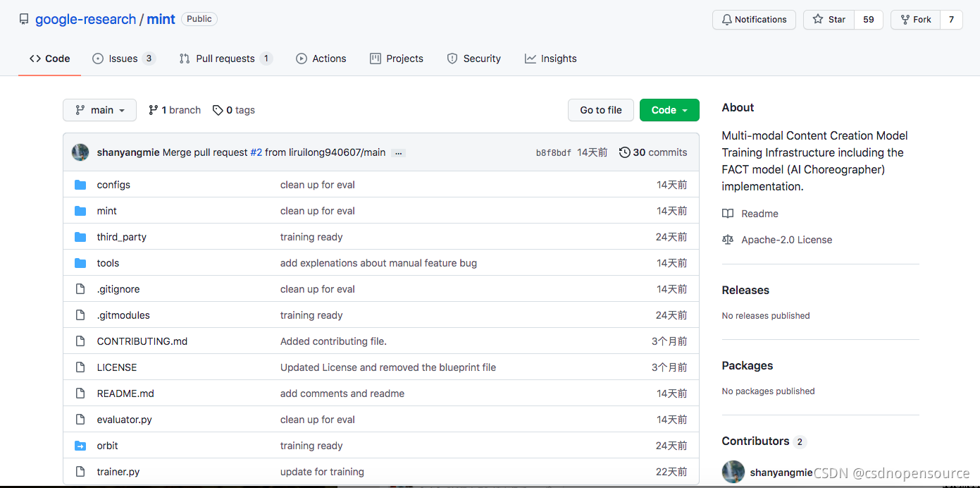
Task: Open the trainer.py file
Action: (x=118, y=472)
